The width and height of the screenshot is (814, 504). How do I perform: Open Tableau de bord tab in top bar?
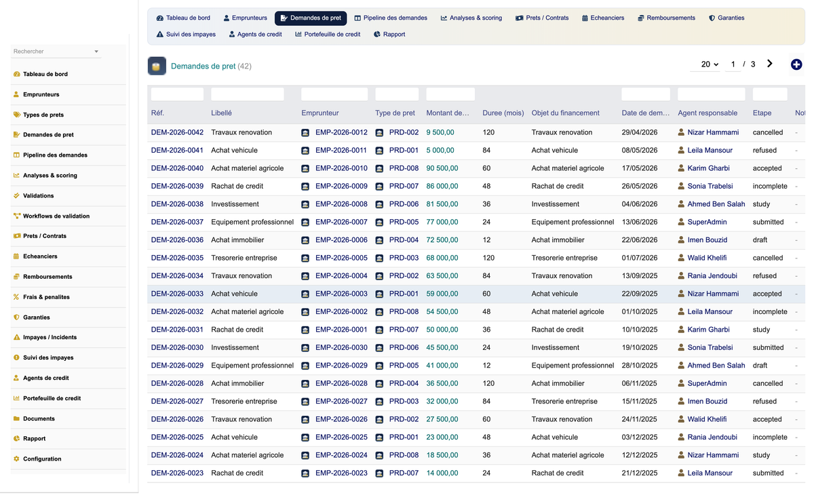click(x=183, y=18)
